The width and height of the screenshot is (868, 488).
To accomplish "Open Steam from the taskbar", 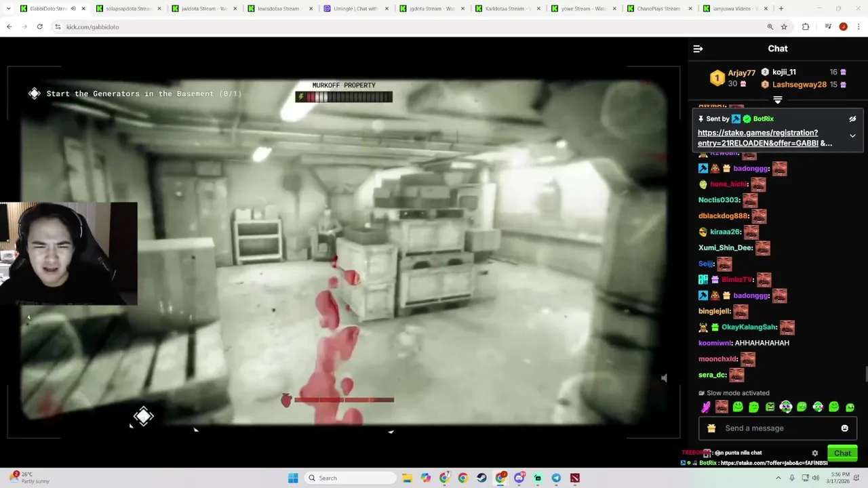I will point(481,478).
